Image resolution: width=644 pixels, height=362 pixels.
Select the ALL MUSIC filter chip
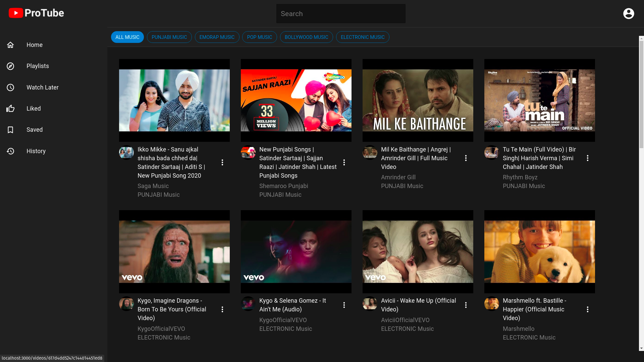(x=127, y=37)
